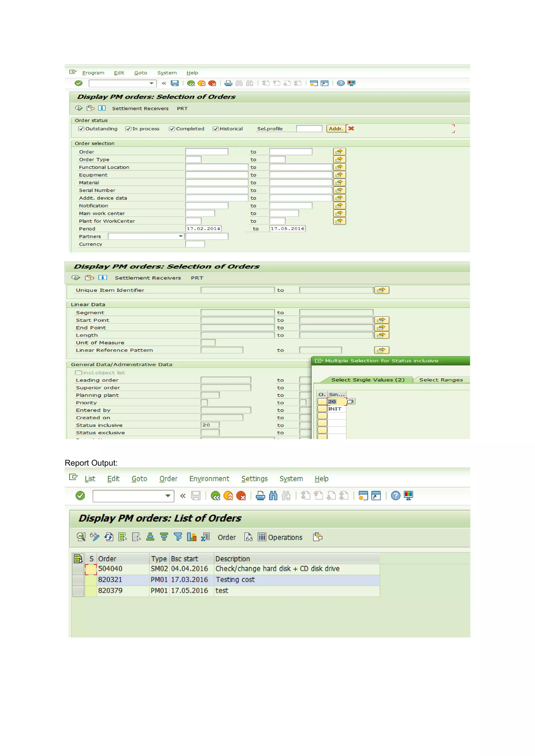Click Customize Local Layout icon in report output toolbar
Viewport: 535px width, 756px height.
point(409,496)
